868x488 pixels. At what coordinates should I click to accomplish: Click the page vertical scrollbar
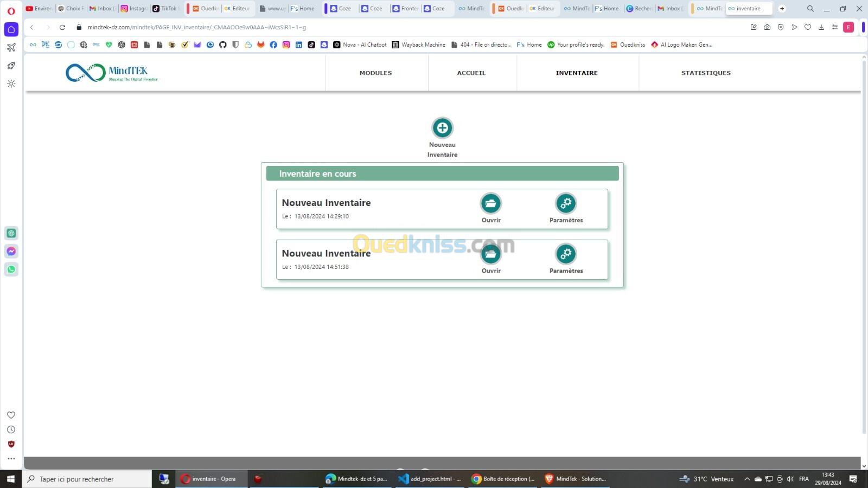[x=864, y=247]
